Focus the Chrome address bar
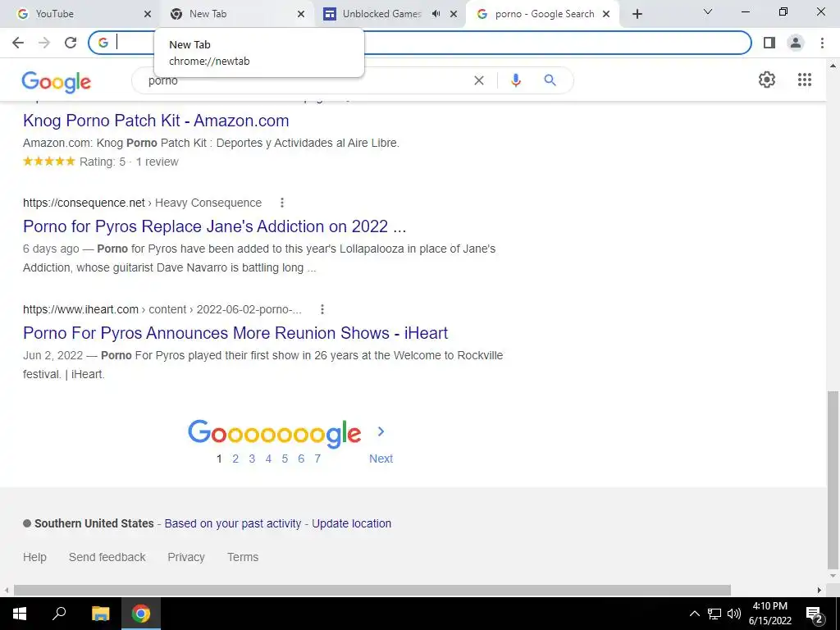This screenshot has height=630, width=840. pos(419,43)
